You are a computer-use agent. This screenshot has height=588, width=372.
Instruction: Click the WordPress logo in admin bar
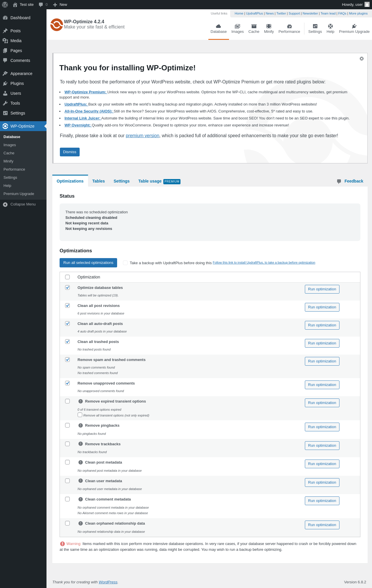coord(5,5)
